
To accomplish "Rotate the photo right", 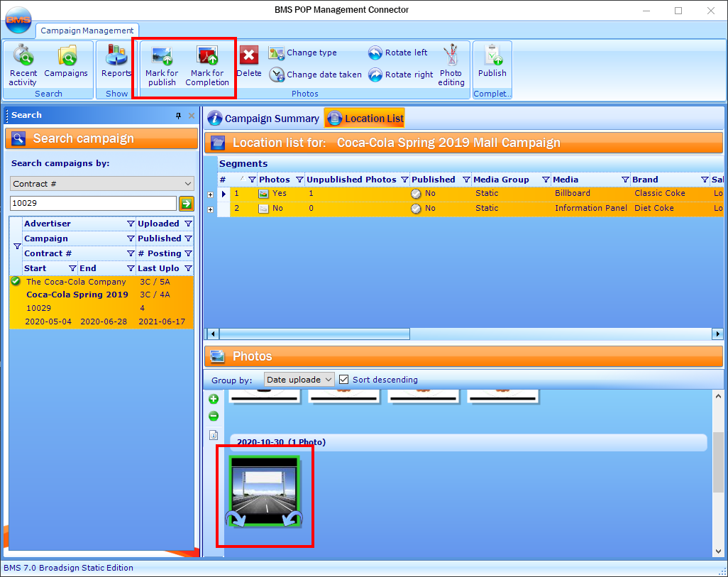I will [x=400, y=75].
